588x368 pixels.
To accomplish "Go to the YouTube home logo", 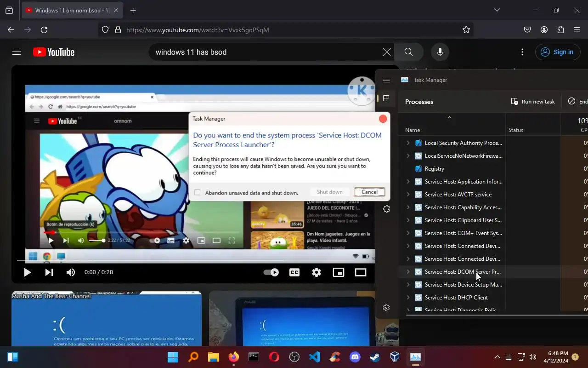I will [x=54, y=52].
